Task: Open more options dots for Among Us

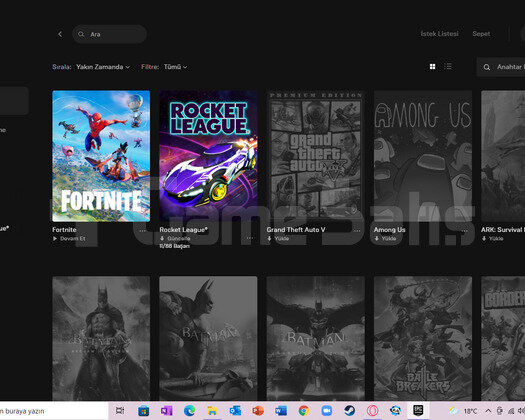Action: click(x=464, y=230)
